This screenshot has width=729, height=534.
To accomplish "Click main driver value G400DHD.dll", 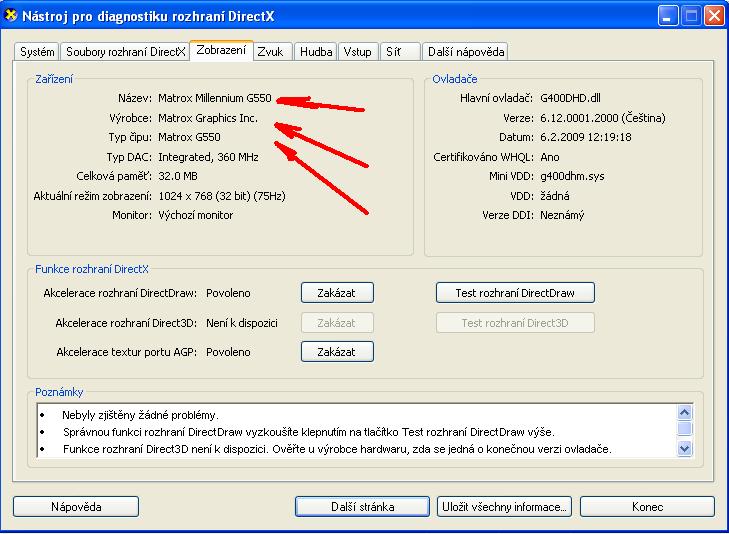I will pyautogui.click(x=570, y=98).
